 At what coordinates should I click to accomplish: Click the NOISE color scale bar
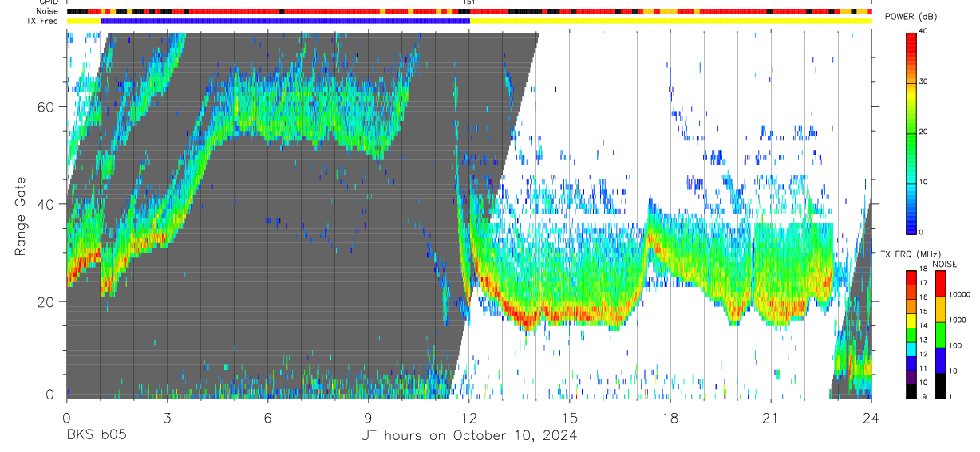pyautogui.click(x=940, y=335)
